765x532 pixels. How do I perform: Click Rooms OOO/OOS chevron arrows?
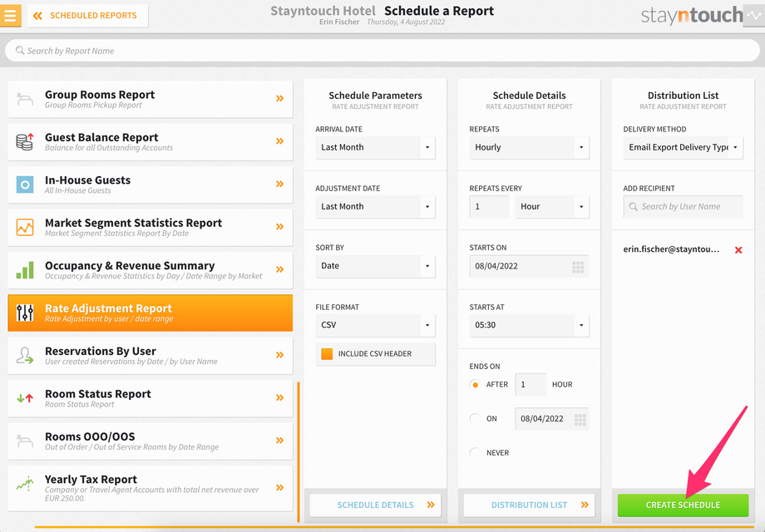pyautogui.click(x=279, y=441)
